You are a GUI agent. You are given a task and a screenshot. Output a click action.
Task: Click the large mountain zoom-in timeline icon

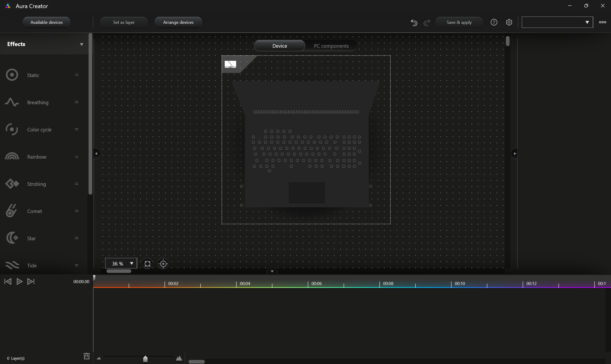point(179,358)
